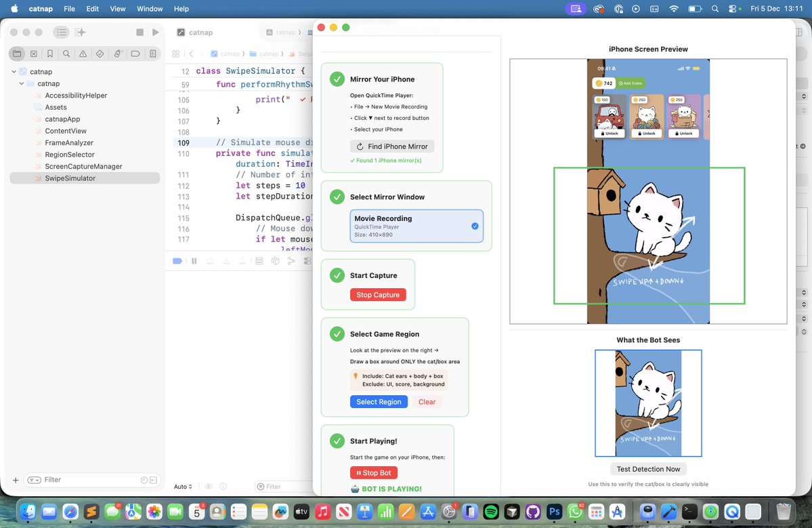Click the red Stop Capture button
The height and width of the screenshot is (528, 812).
(x=378, y=295)
